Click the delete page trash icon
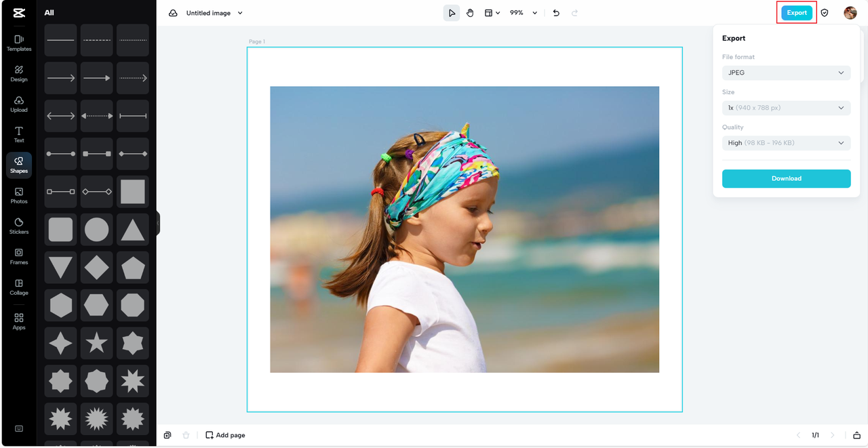This screenshot has height=448, width=868. [186, 435]
